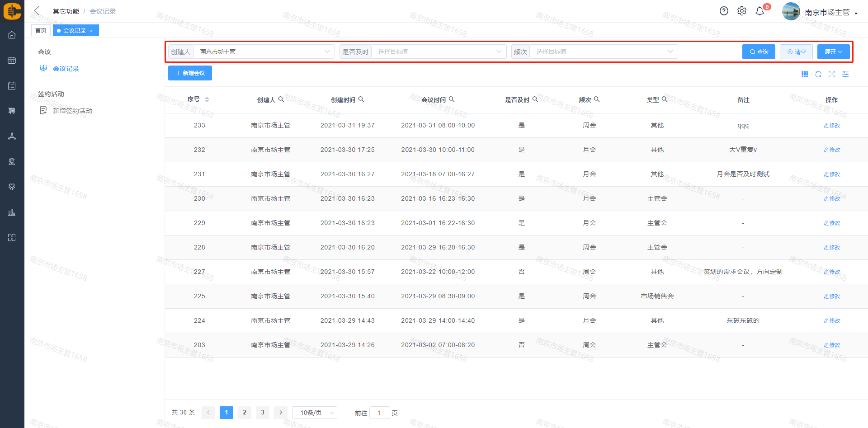
Task: Click the page number jump input
Action: [379, 413]
